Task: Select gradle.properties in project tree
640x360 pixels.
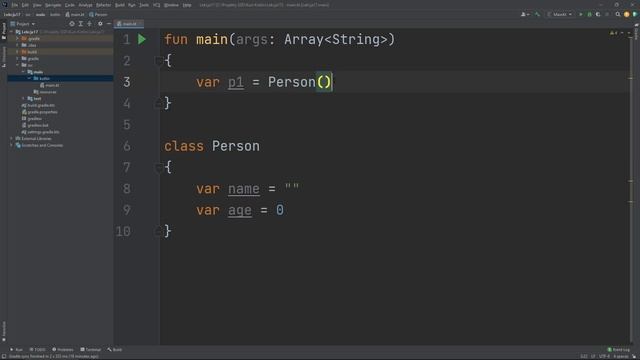Action: coord(40,112)
